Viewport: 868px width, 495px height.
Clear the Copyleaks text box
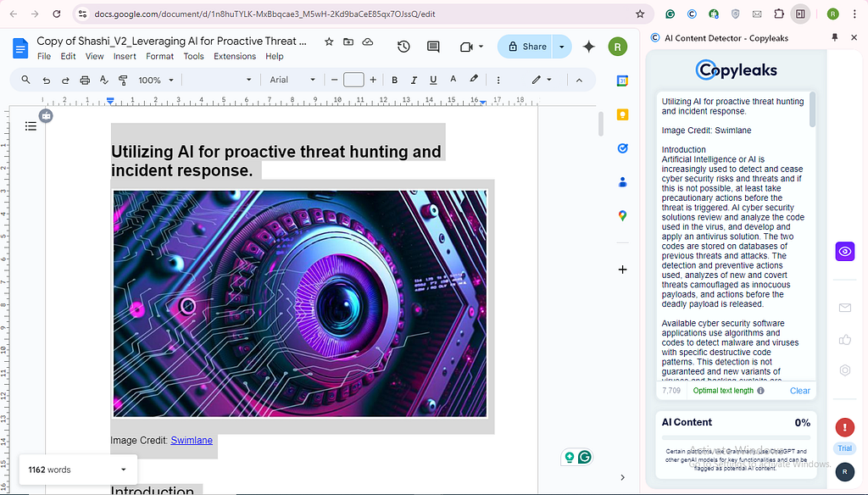[x=800, y=391]
